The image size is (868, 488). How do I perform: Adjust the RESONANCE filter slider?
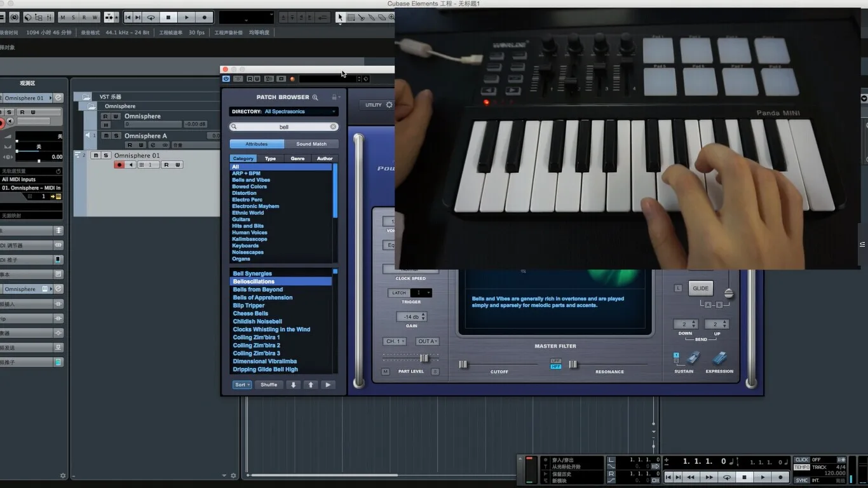[x=573, y=364]
